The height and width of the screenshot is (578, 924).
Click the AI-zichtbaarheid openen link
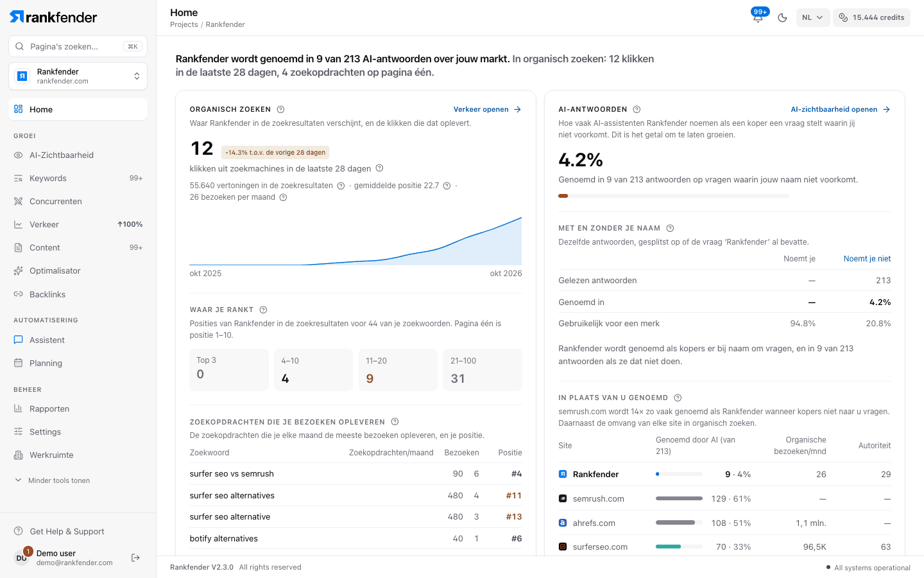(x=841, y=109)
